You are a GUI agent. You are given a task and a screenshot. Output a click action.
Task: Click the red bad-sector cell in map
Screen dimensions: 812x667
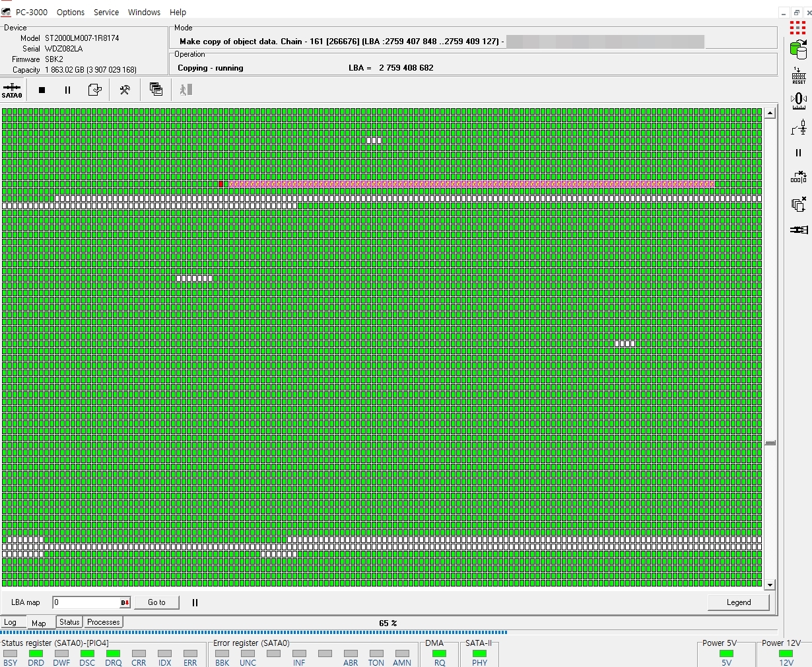click(221, 184)
